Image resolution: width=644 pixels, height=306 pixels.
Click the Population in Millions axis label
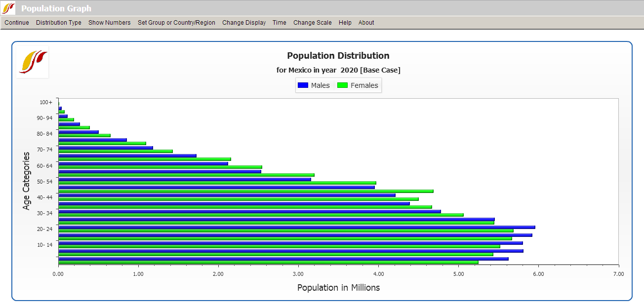click(x=338, y=287)
